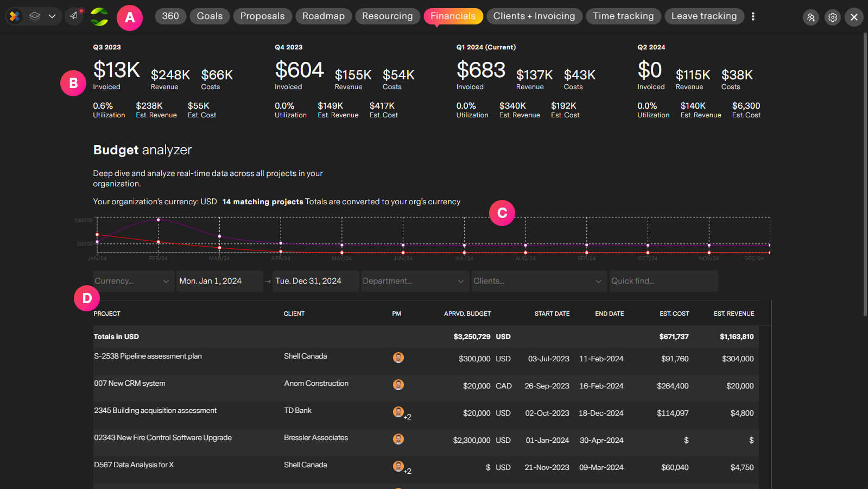Click the Quick find search field

point(663,281)
